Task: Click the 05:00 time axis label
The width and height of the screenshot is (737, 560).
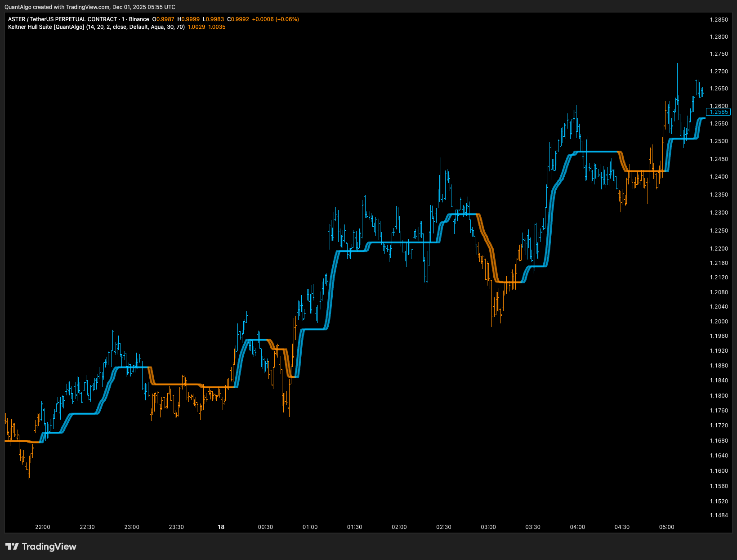Action: click(666, 527)
